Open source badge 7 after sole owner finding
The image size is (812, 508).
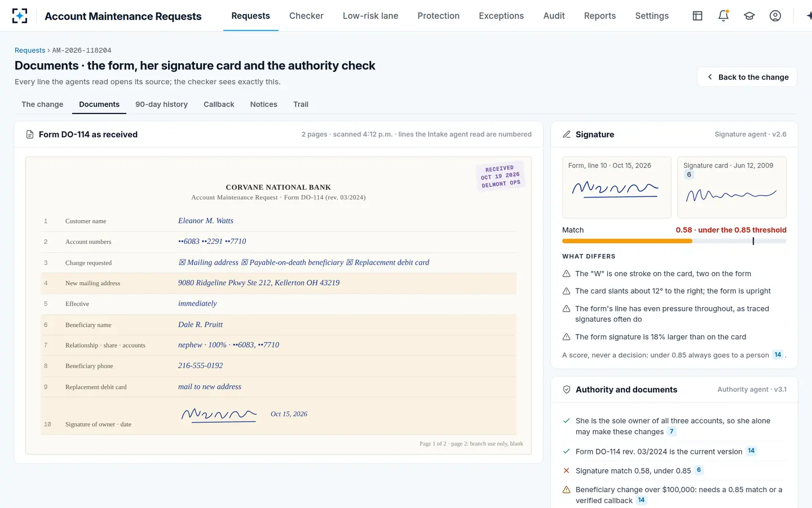pyautogui.click(x=672, y=432)
